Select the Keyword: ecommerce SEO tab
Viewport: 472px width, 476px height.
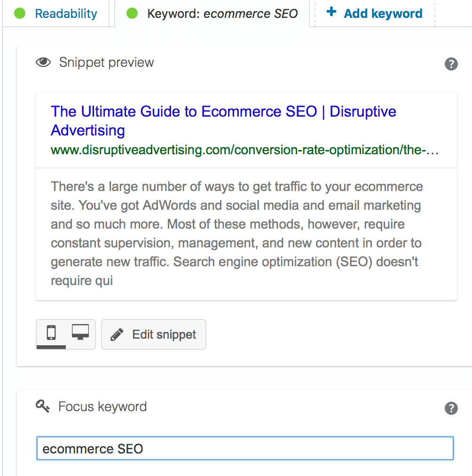(x=212, y=13)
